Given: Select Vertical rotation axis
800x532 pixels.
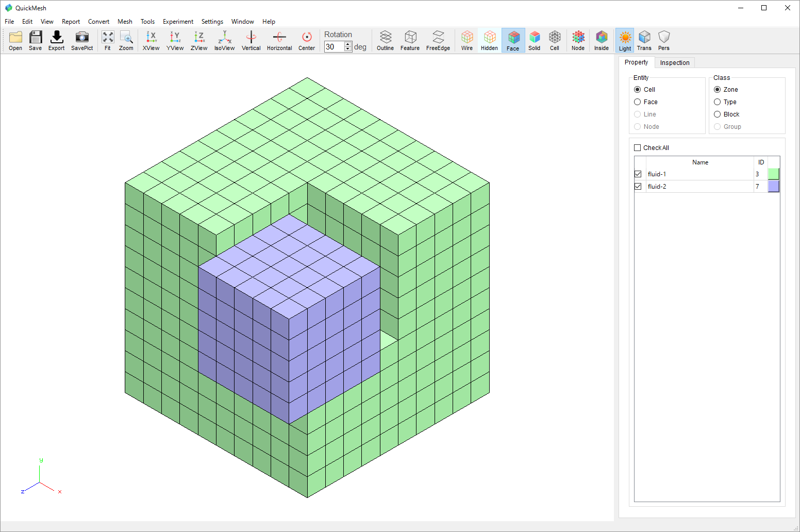Looking at the screenshot, I should [251, 40].
